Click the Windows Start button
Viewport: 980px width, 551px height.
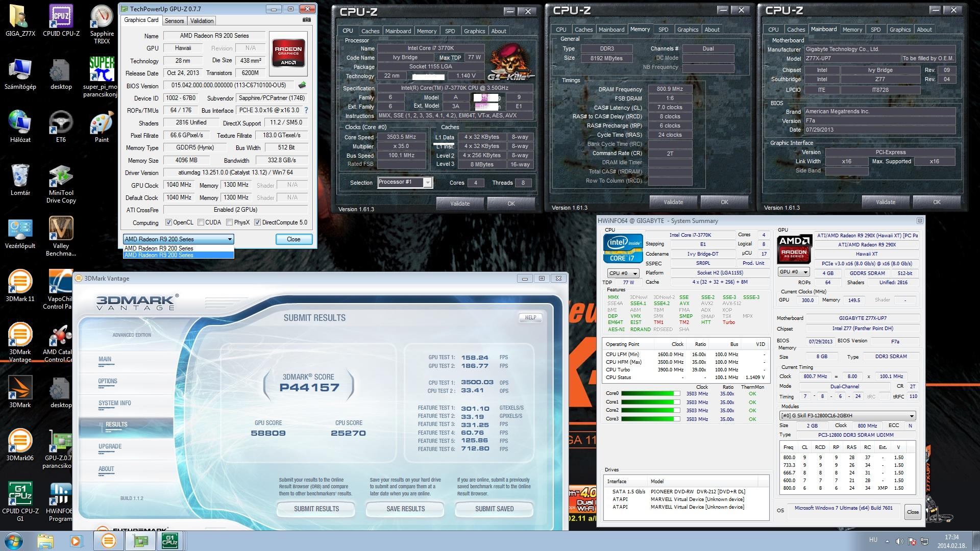coord(13,541)
